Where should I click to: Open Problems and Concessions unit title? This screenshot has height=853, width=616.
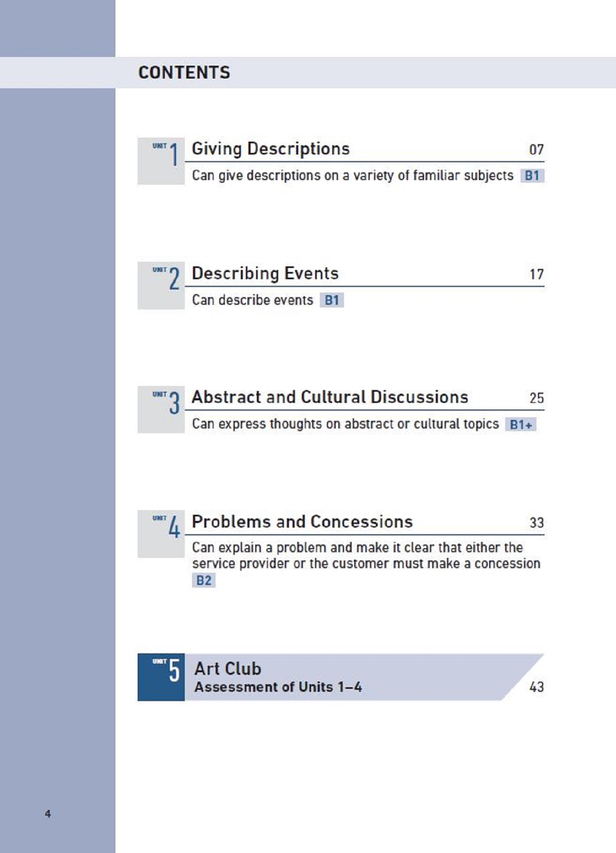[x=302, y=522]
